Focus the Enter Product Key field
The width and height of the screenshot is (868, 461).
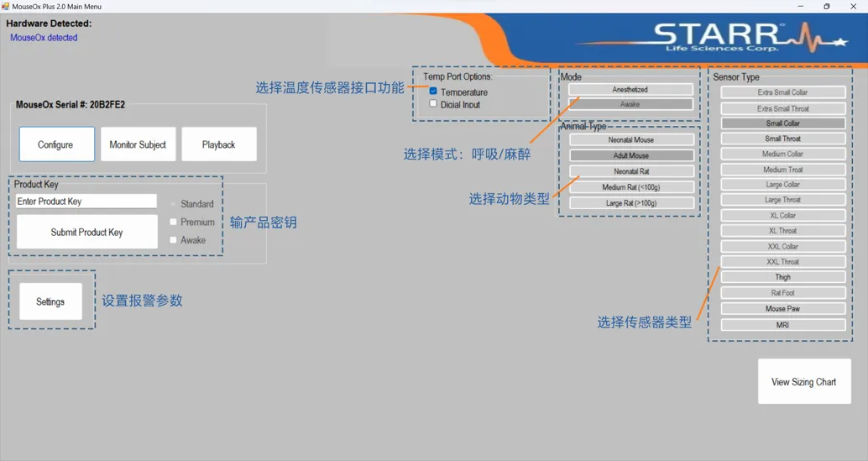(86, 202)
